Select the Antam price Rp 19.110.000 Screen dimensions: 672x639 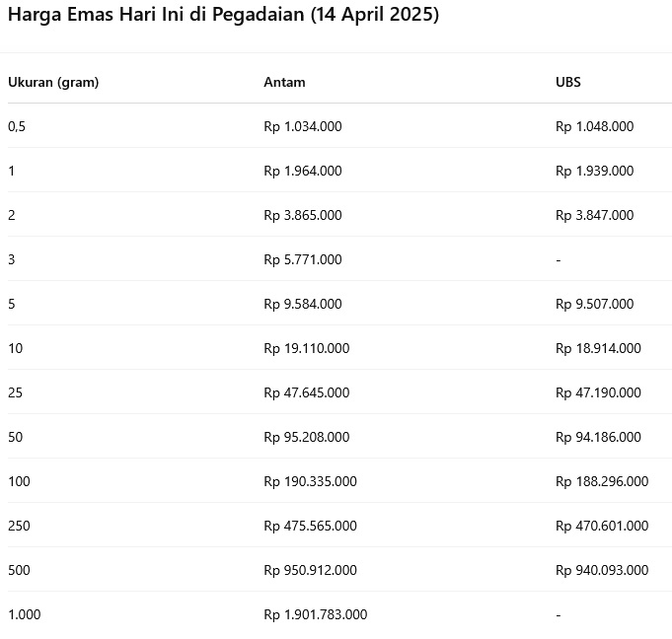point(307,348)
